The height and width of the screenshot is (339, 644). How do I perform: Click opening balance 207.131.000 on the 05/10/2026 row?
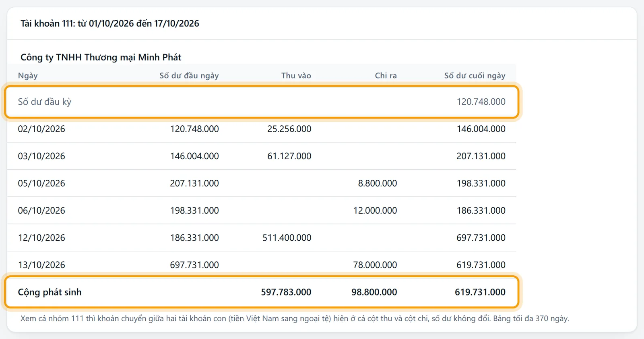pos(194,183)
